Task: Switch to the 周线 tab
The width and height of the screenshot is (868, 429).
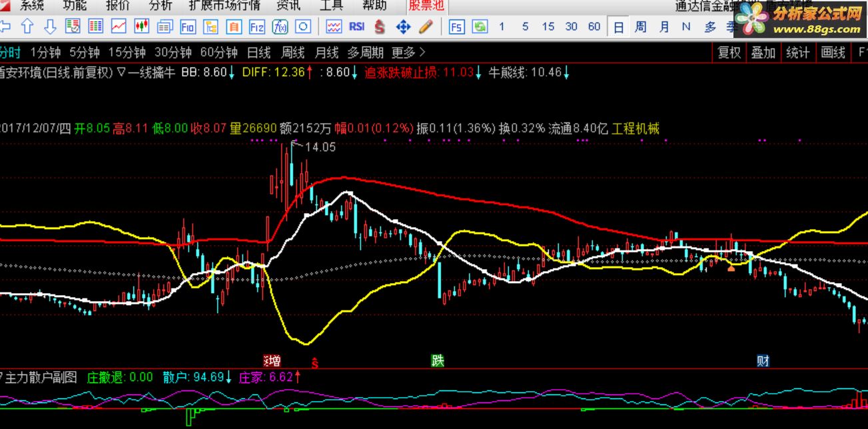Action: coord(292,53)
